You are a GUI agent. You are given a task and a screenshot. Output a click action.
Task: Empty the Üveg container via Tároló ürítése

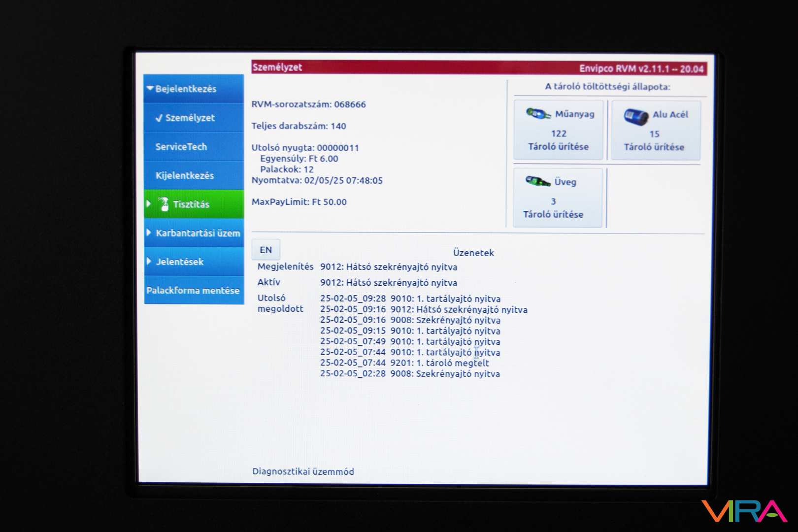coord(553,214)
